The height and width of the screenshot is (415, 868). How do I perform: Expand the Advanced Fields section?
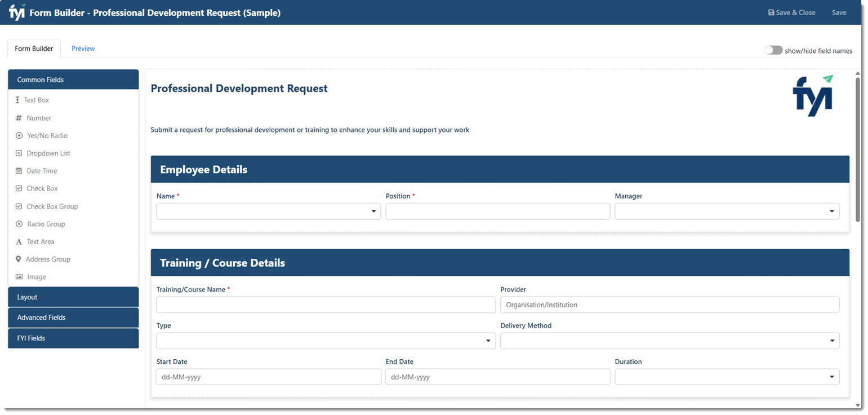(x=73, y=317)
